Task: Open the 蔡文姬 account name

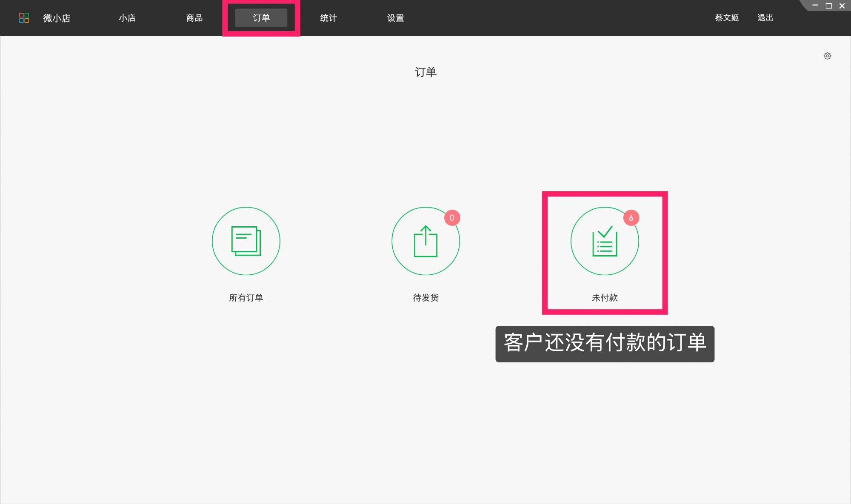Action: [726, 17]
